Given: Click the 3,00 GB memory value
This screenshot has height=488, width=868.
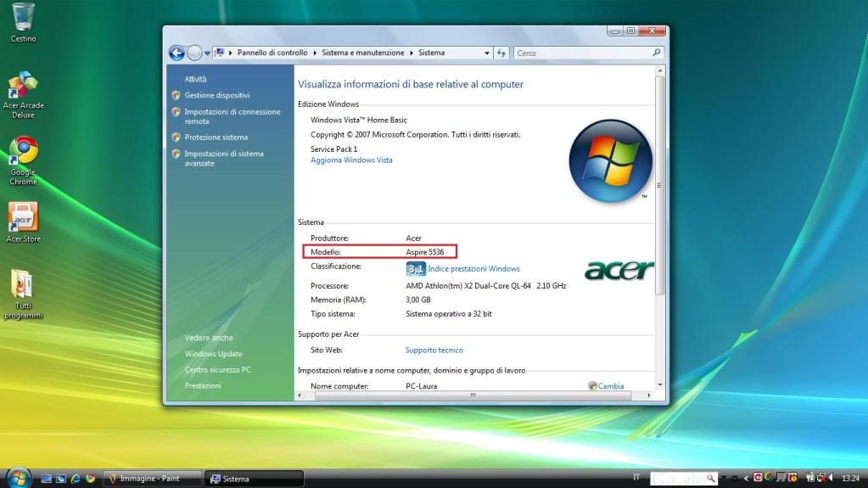Looking at the screenshot, I should tap(418, 300).
